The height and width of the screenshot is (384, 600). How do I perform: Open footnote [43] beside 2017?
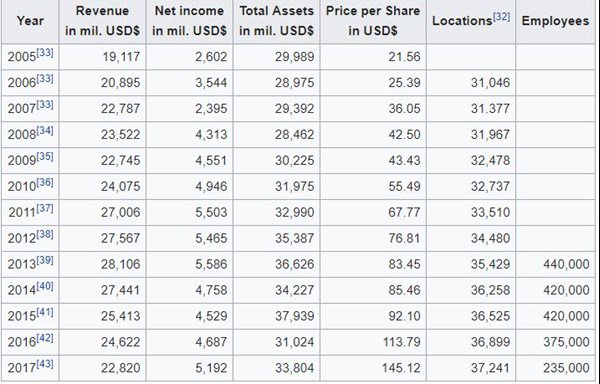click(45, 364)
